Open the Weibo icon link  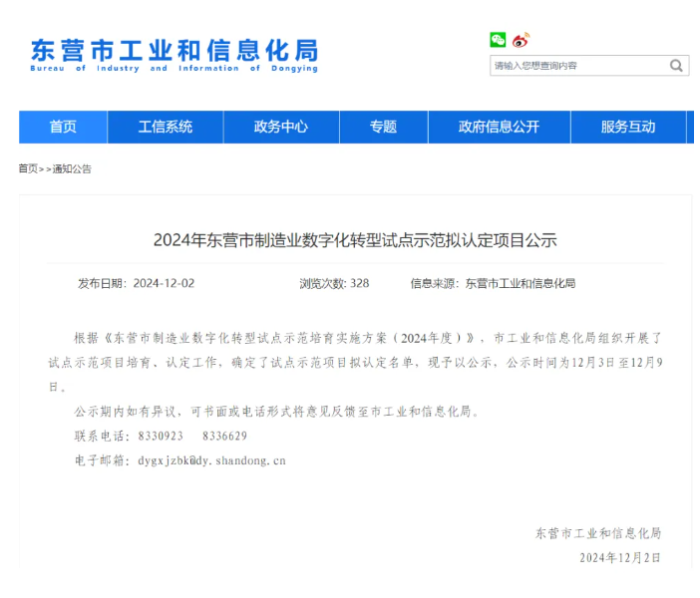click(521, 40)
